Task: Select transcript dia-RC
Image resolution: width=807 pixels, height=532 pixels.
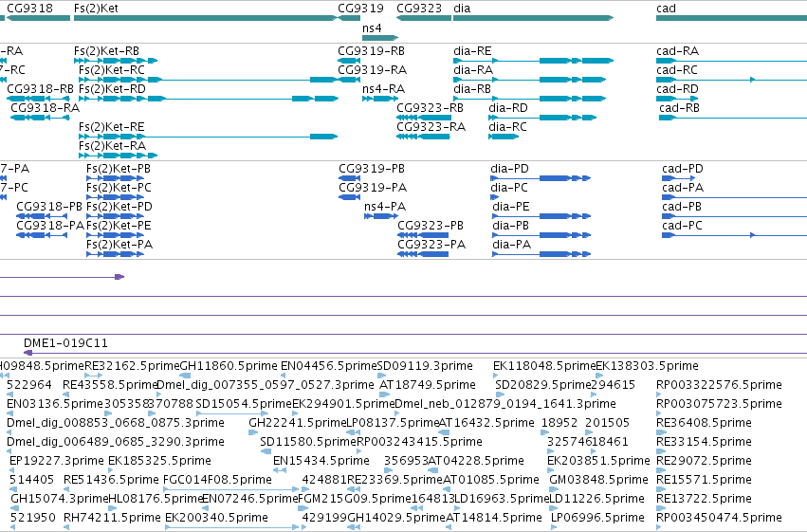Action: coord(507,127)
